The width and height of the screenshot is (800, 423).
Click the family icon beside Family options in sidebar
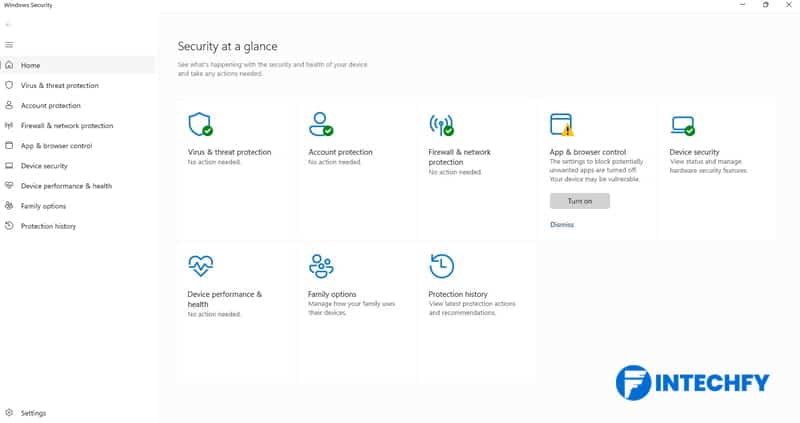pos(9,206)
